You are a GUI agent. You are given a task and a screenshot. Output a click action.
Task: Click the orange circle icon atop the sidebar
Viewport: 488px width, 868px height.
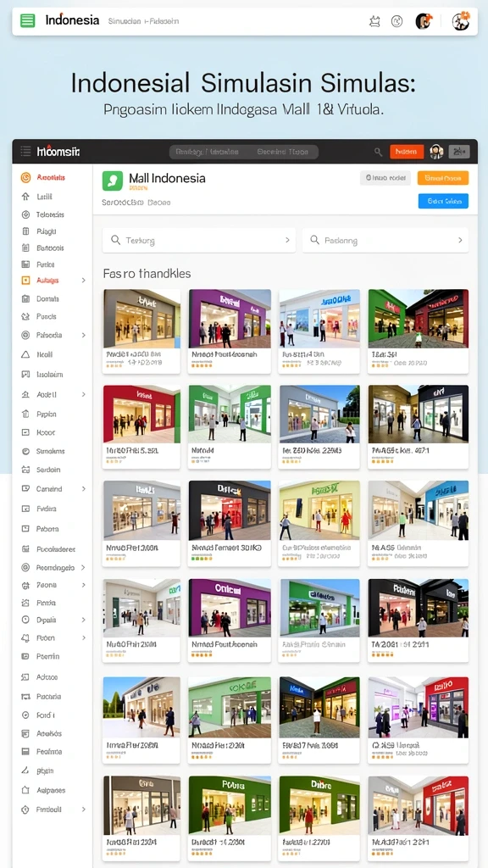25,178
